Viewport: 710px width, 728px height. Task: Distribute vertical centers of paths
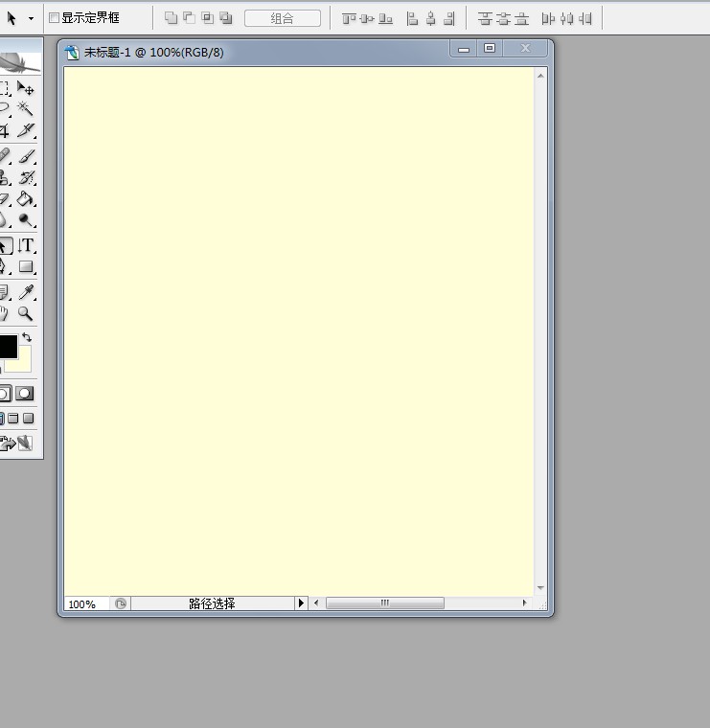pos(503,18)
